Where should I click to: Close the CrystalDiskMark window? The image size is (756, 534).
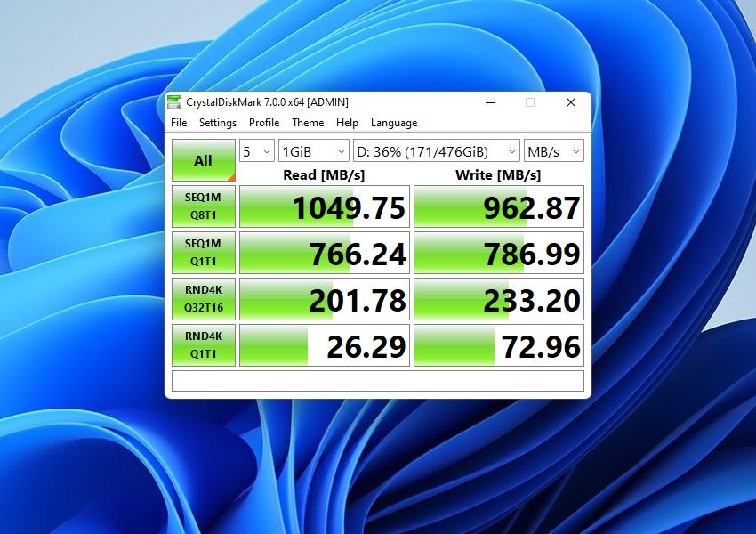click(571, 102)
